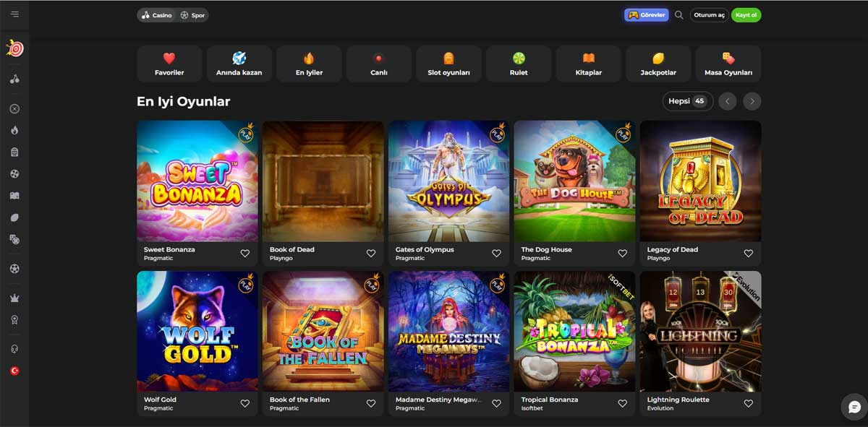Open the Favoriler category
868x427 pixels.
pos(169,64)
